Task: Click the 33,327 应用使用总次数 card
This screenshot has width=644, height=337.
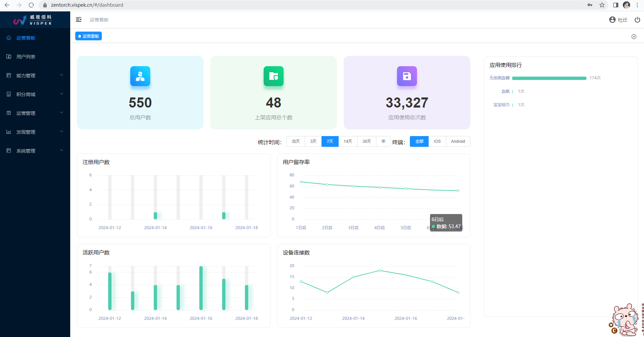Action: (x=407, y=92)
